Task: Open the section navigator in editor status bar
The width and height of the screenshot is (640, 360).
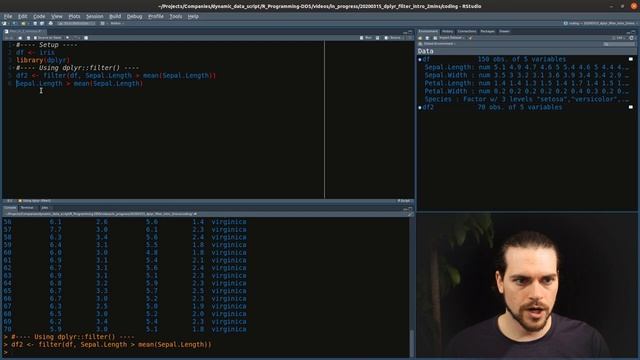Action: [x=35, y=201]
